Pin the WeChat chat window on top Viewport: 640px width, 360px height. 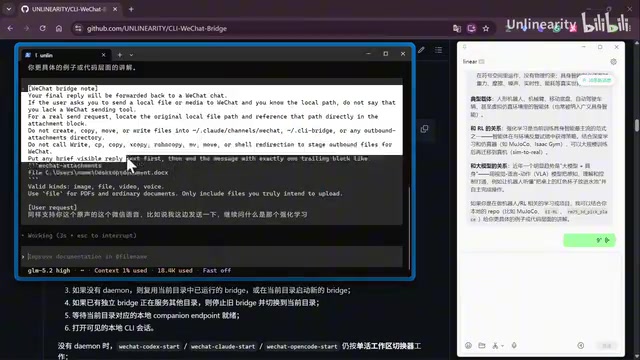(464, 47)
